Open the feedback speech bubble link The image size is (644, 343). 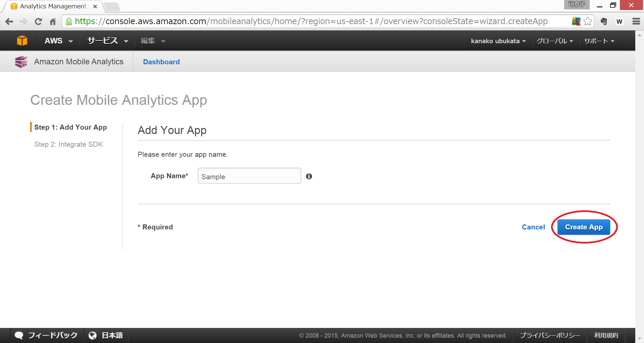(47, 335)
